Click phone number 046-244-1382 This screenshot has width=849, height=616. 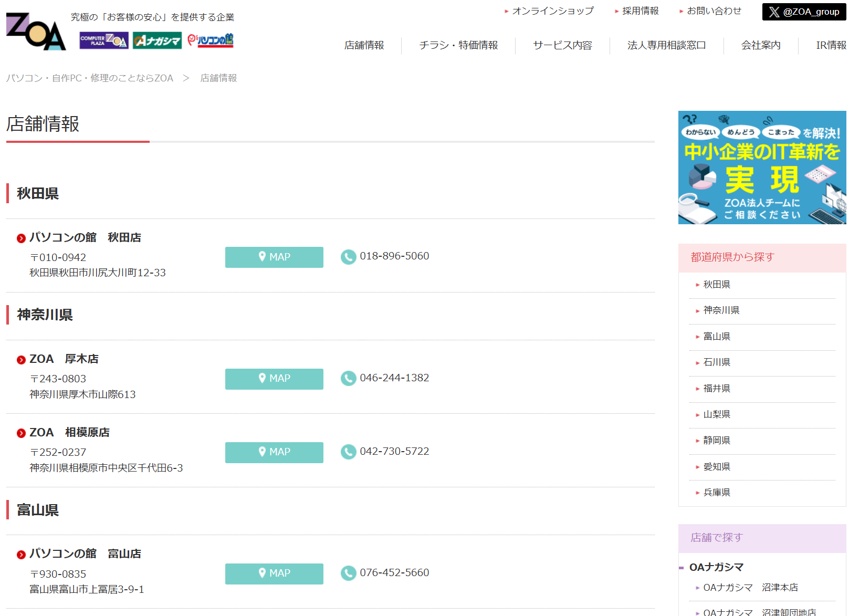(x=394, y=378)
